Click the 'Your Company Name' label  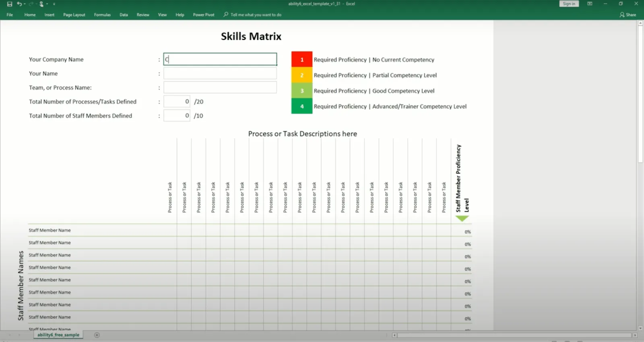(56, 60)
